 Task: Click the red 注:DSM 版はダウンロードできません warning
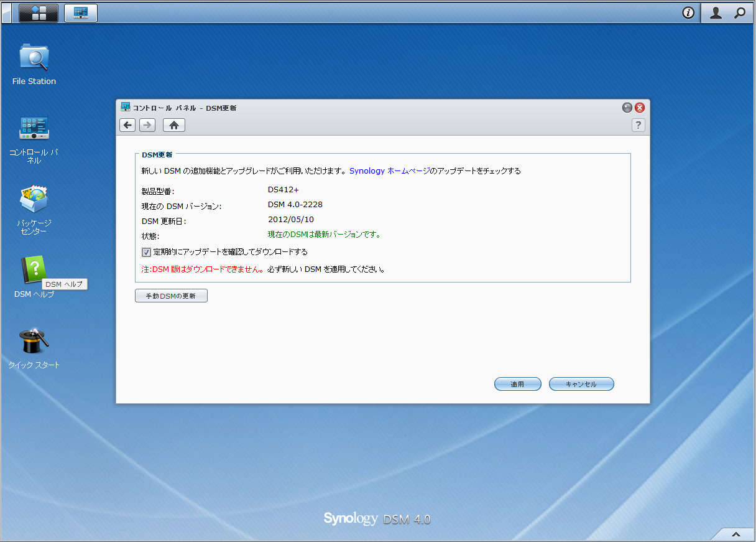pos(202,269)
